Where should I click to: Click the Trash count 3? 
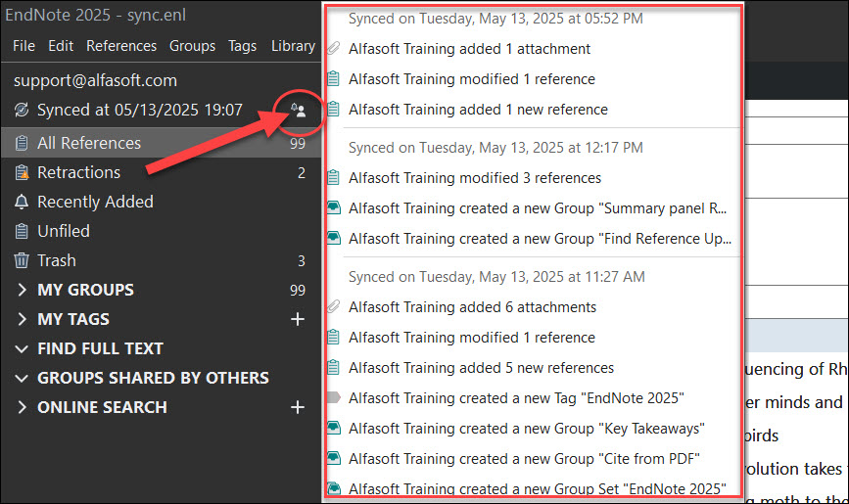coord(302,261)
